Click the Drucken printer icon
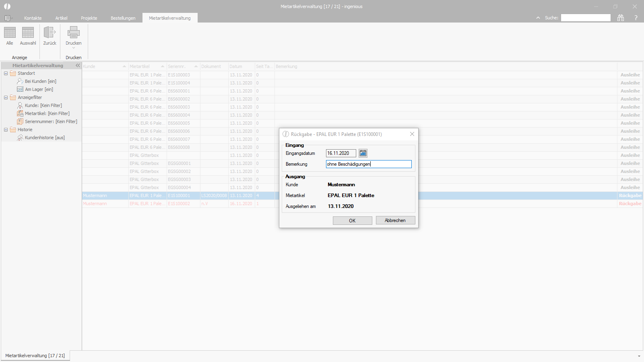Viewport: 644px width, 362px height. pos(74,33)
